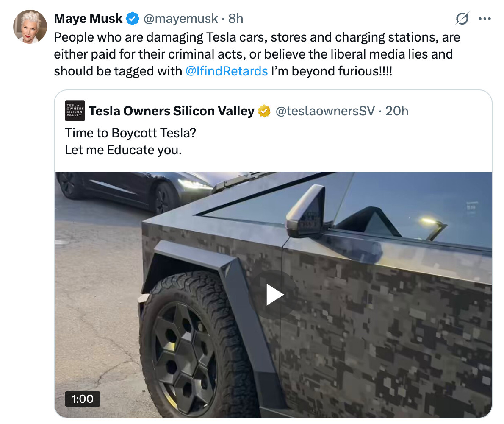Click the 'Let me Educate you.' line
This screenshot has width=504, height=424.
[x=123, y=150]
